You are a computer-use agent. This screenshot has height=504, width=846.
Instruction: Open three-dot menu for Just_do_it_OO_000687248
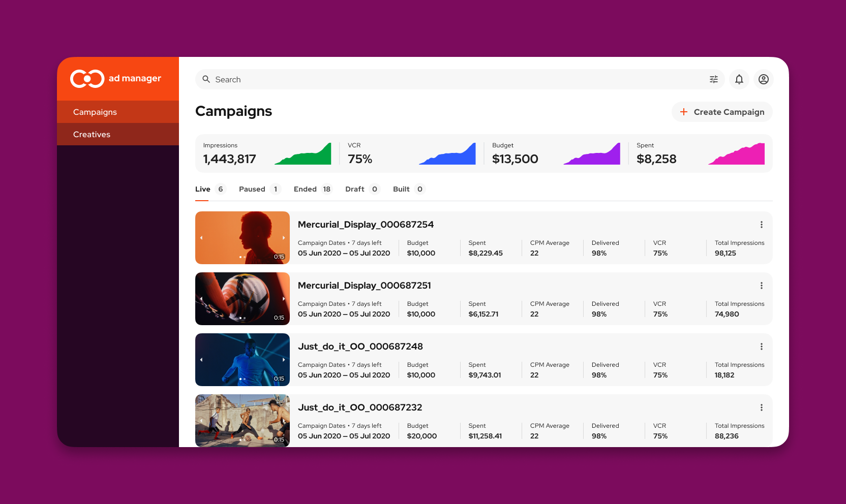[761, 346]
